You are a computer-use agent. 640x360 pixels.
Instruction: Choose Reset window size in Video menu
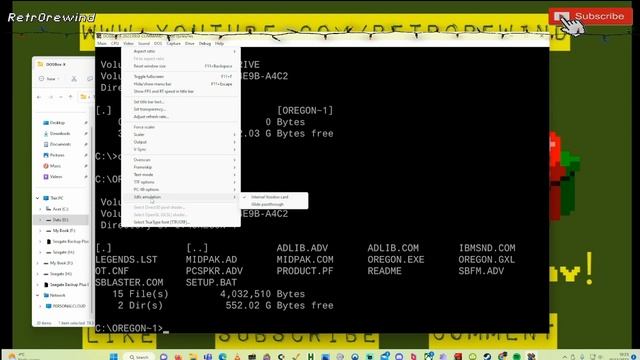coord(181,66)
